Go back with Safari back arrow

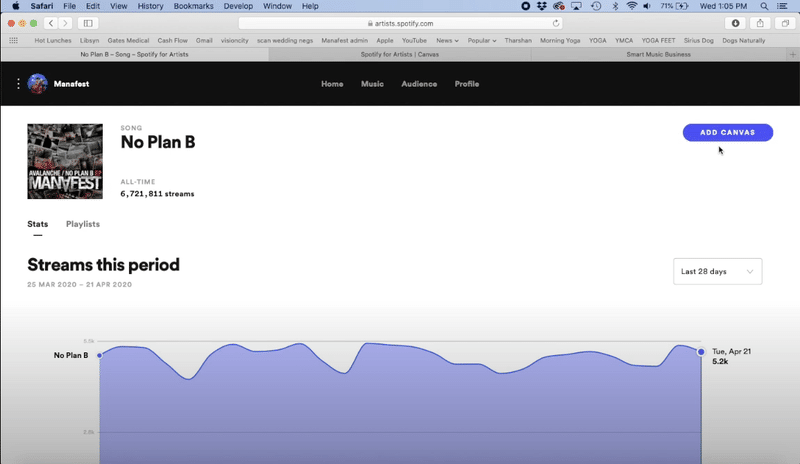[51, 23]
